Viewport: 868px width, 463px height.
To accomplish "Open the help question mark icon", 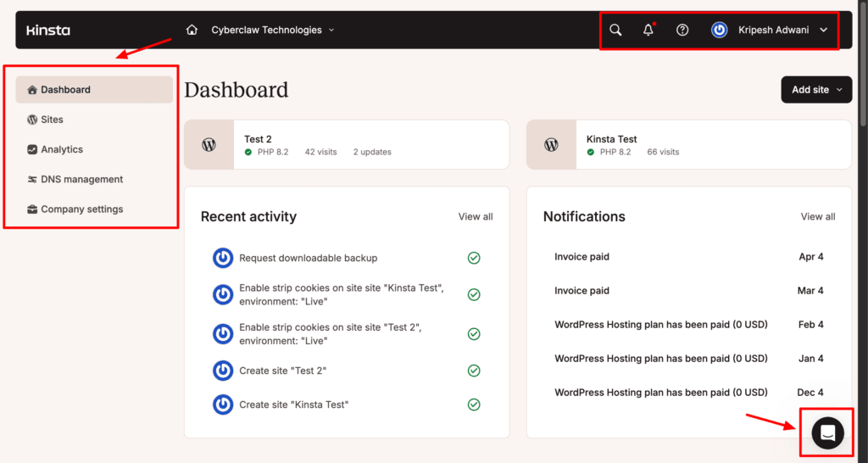I will click(x=682, y=30).
